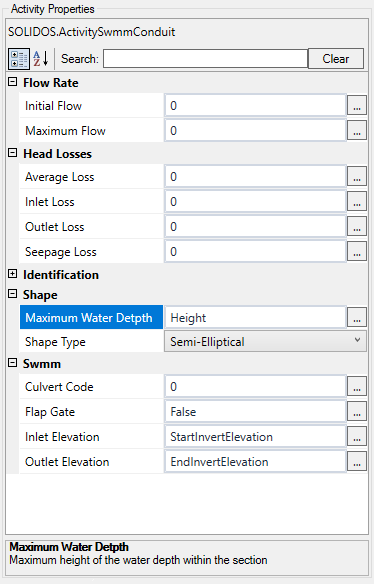
Task: Click the Shape category heading
Action: click(x=40, y=295)
